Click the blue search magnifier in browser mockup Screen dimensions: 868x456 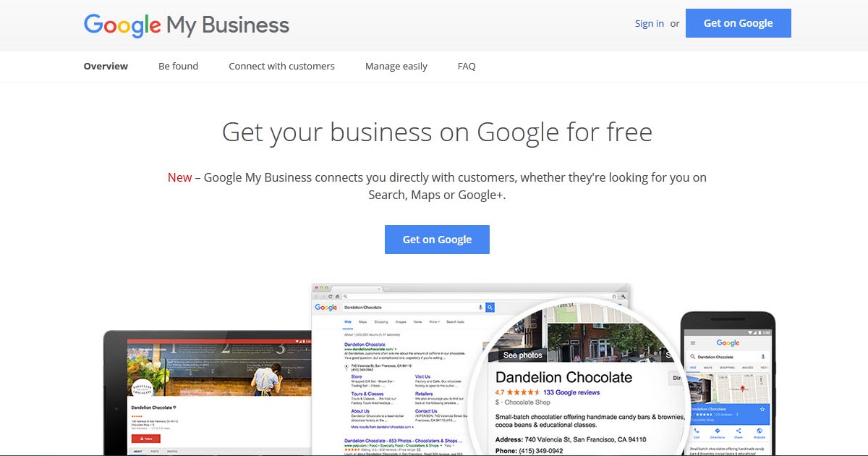pos(490,308)
